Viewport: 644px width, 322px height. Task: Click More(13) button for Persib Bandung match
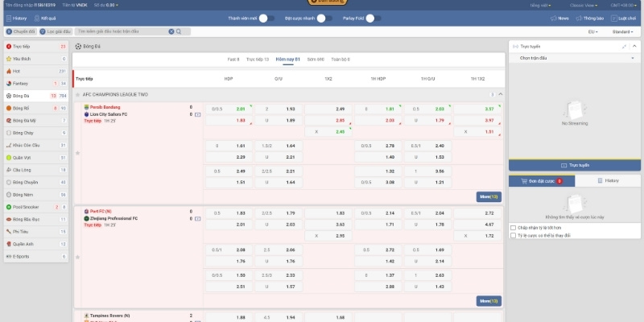(489, 196)
